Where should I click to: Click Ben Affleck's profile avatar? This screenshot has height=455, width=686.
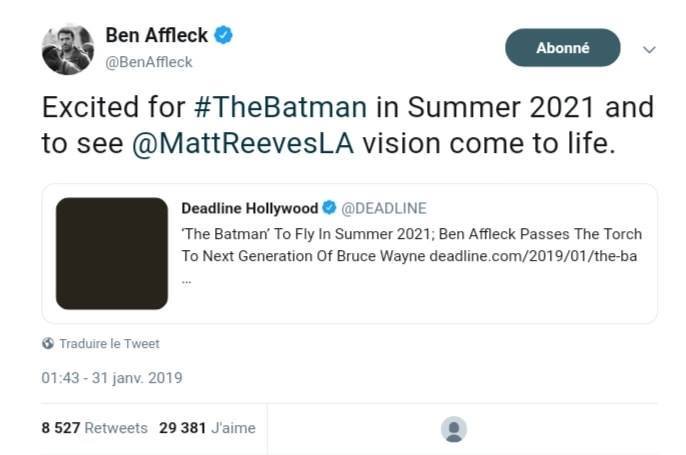(67, 48)
